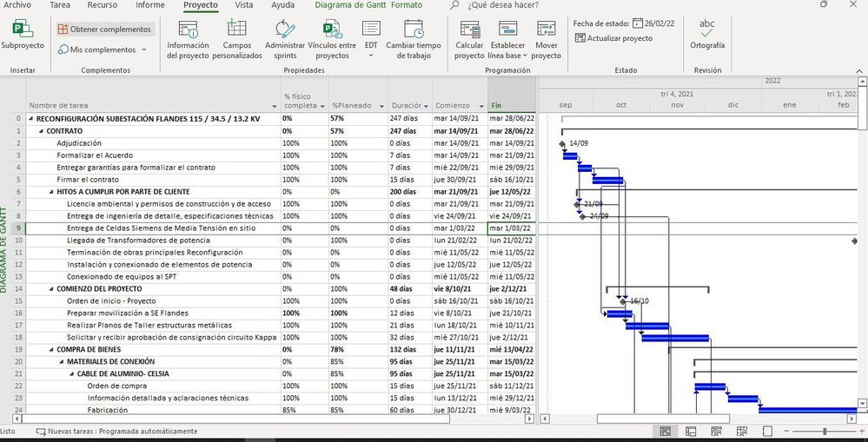Screen dimensions: 868x442
Task: Open Obtener complementos
Action: pyautogui.click(x=105, y=29)
